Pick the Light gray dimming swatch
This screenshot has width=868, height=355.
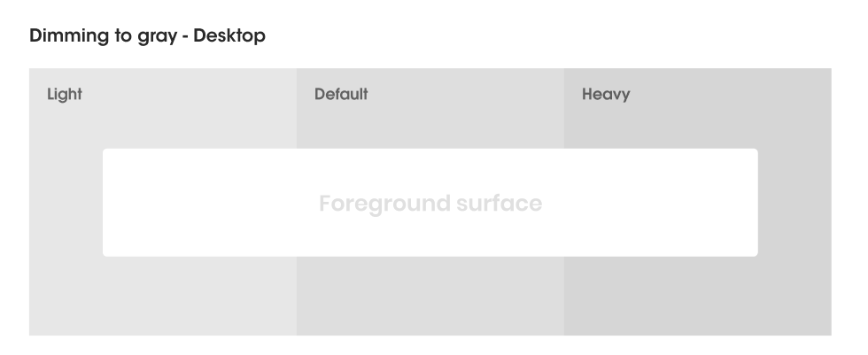click(163, 115)
